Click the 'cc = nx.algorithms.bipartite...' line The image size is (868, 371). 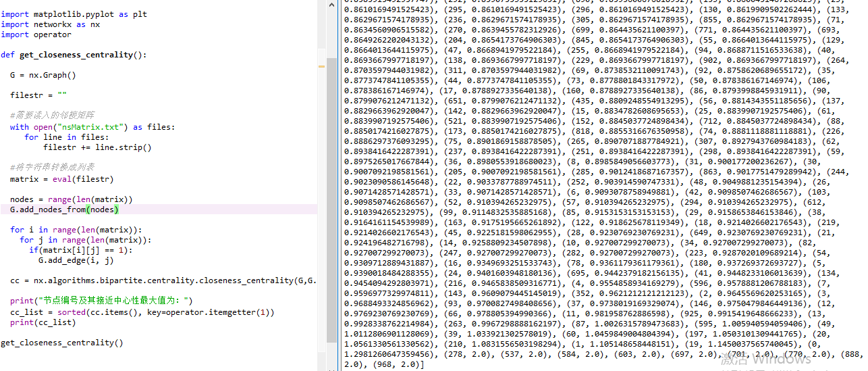[163, 280]
